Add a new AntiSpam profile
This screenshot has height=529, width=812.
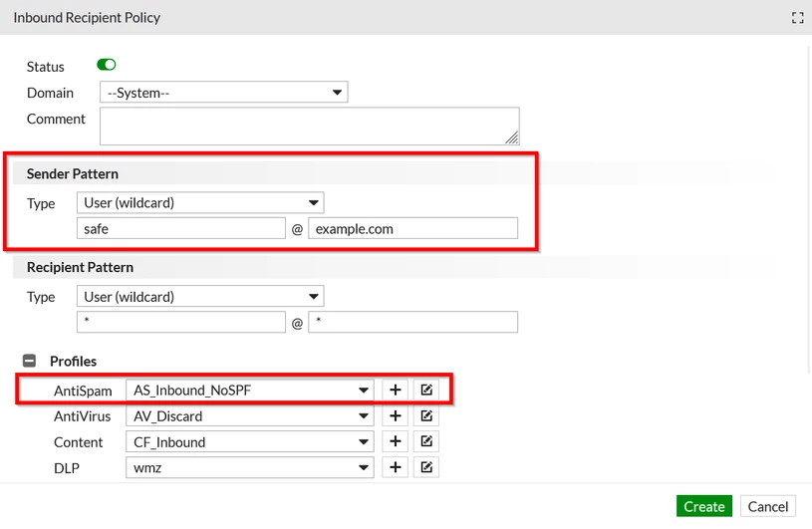coord(396,390)
